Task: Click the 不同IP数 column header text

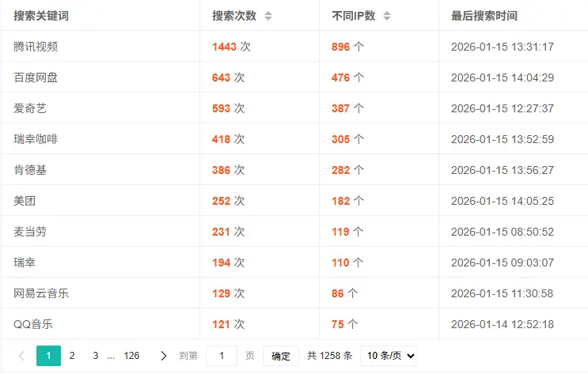Action: tap(354, 16)
